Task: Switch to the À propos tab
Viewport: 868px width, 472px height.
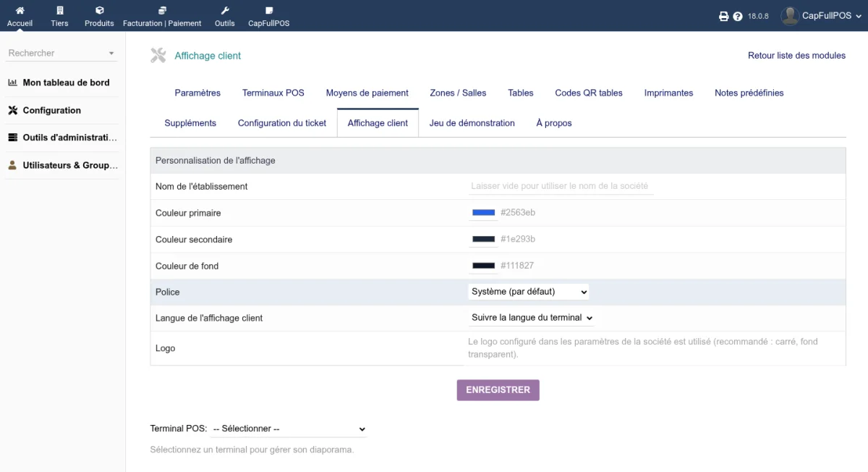Action: pyautogui.click(x=554, y=123)
